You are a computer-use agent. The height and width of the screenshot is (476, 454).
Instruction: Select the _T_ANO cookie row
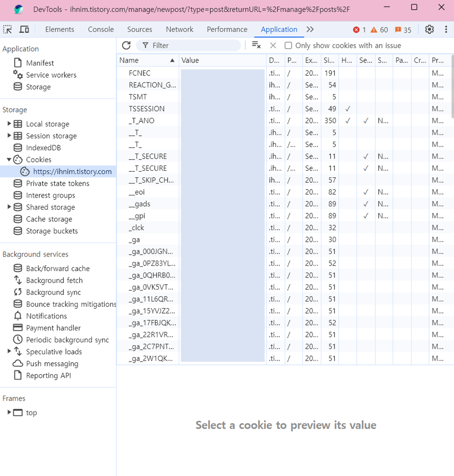coord(284,121)
